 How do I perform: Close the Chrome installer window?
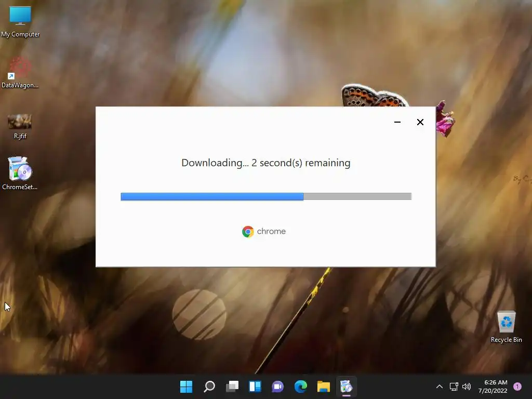(420, 122)
